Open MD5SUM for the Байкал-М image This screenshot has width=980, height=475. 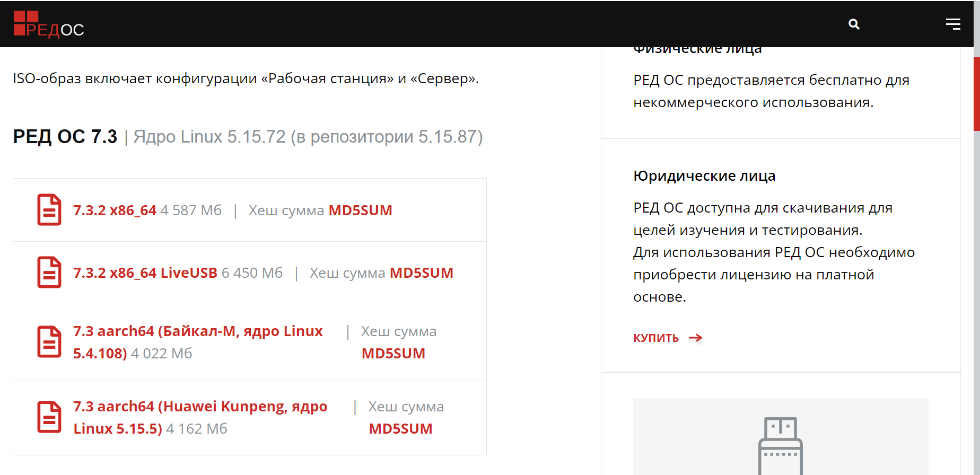(393, 354)
